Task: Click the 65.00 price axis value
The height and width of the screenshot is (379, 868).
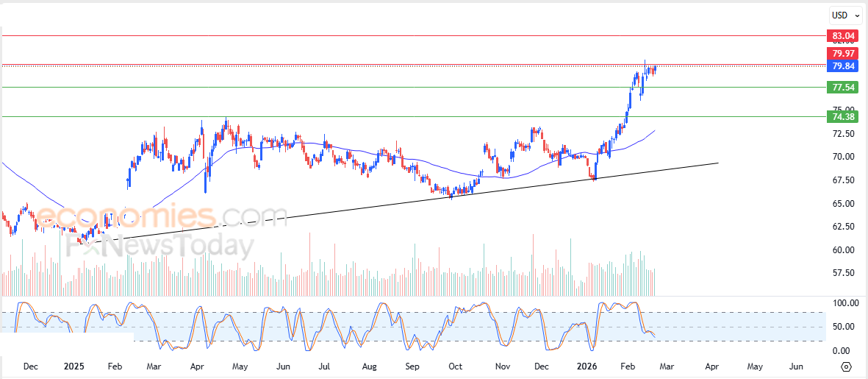Action: point(843,203)
